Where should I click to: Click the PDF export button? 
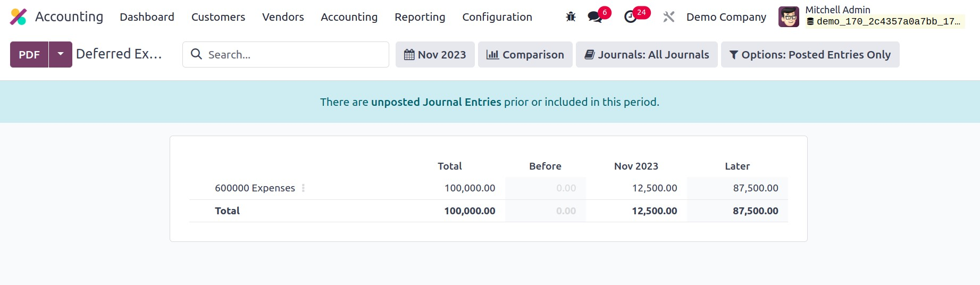[29, 55]
